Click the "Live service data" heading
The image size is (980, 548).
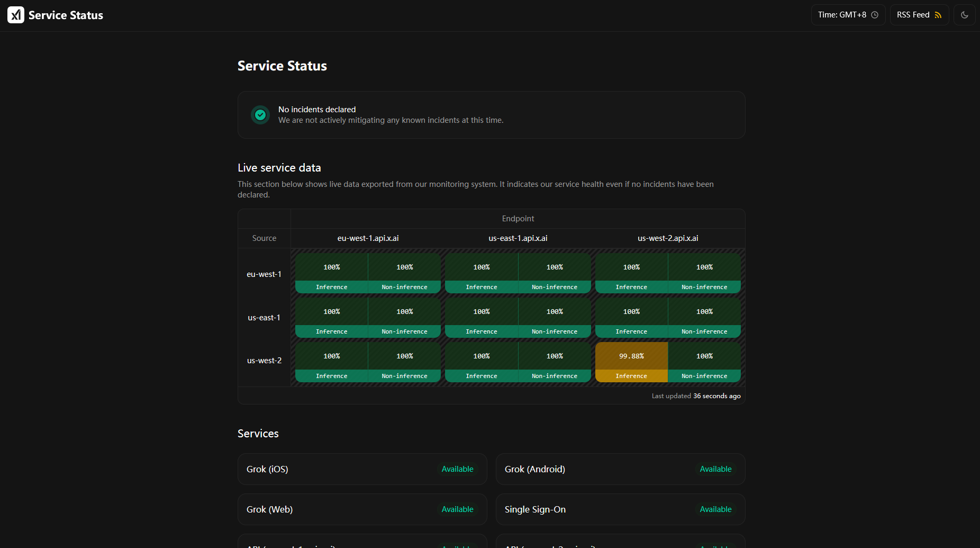tap(279, 168)
